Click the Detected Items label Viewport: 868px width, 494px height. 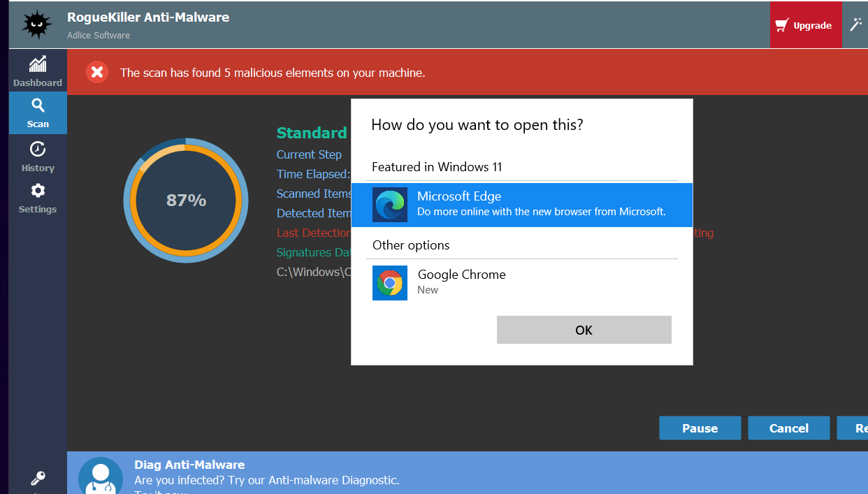314,213
